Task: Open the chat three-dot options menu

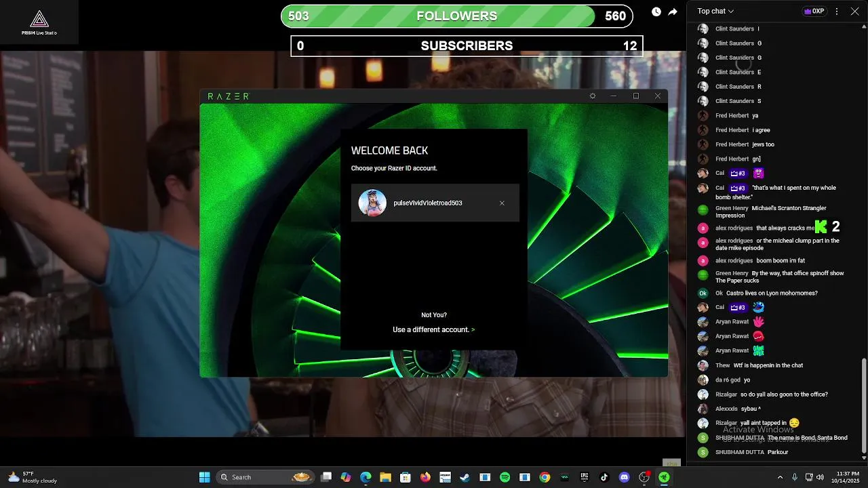Action: (837, 12)
